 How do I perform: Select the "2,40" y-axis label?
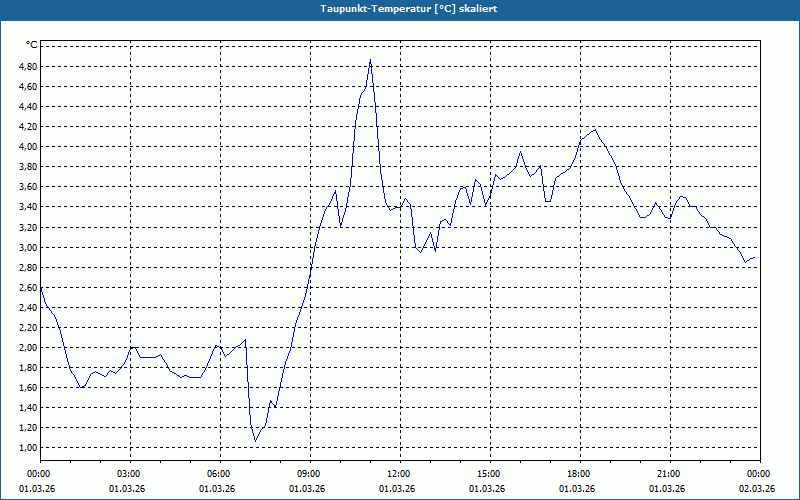coord(28,308)
